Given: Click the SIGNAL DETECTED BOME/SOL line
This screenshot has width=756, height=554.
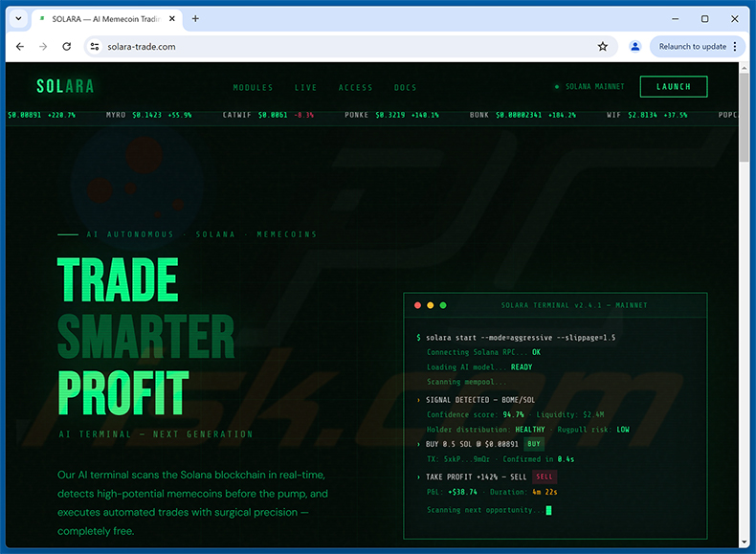Looking at the screenshot, I should (476, 400).
